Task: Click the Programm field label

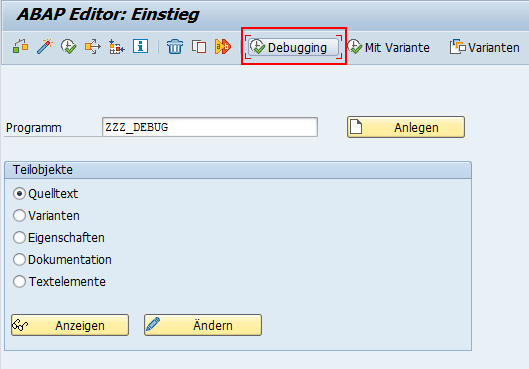Action: coord(34,128)
